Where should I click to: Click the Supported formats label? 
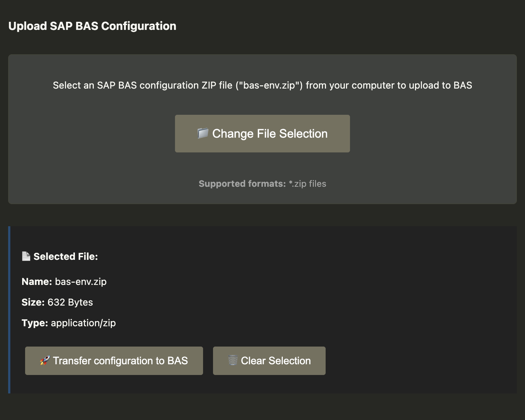pyautogui.click(x=242, y=184)
